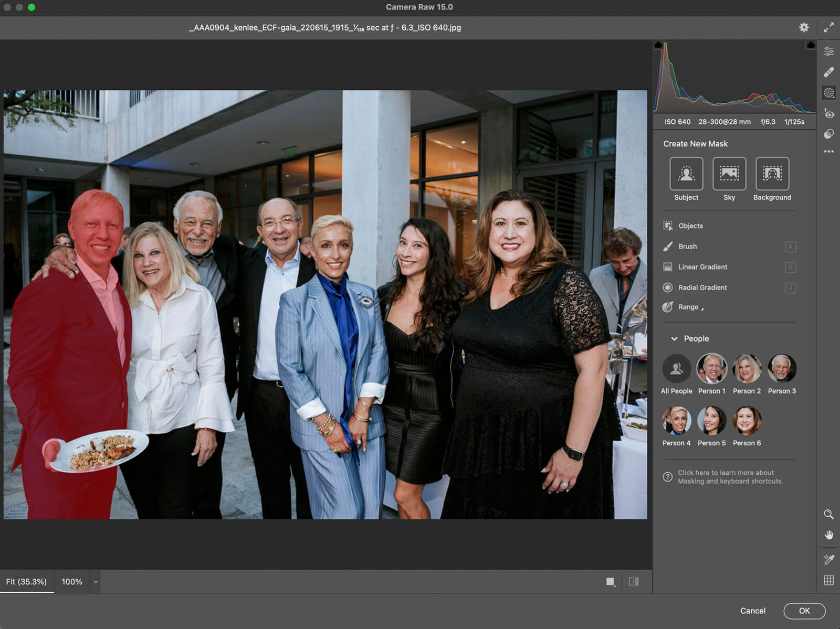
Task: Select the Healing tool icon
Action: pyautogui.click(x=828, y=72)
